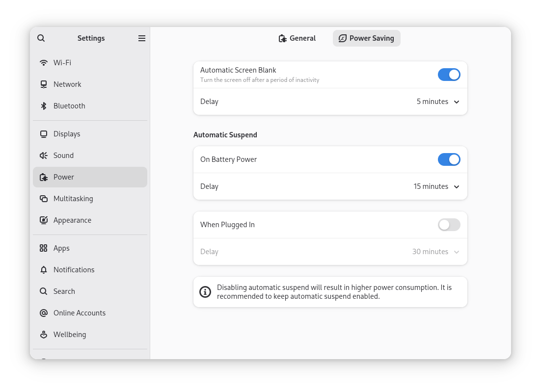Select the Power Saving tab
This screenshot has width=541, height=392.
point(366,38)
